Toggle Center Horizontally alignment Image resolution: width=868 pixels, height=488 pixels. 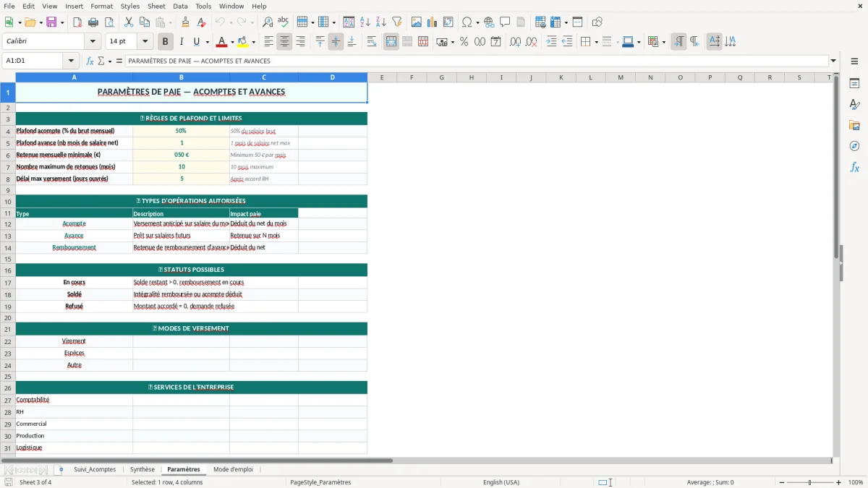[x=284, y=42]
